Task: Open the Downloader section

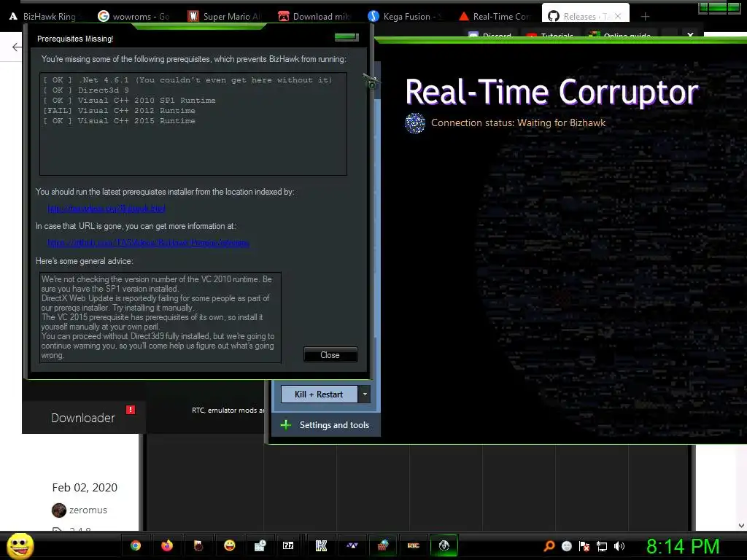Action: pyautogui.click(x=83, y=418)
